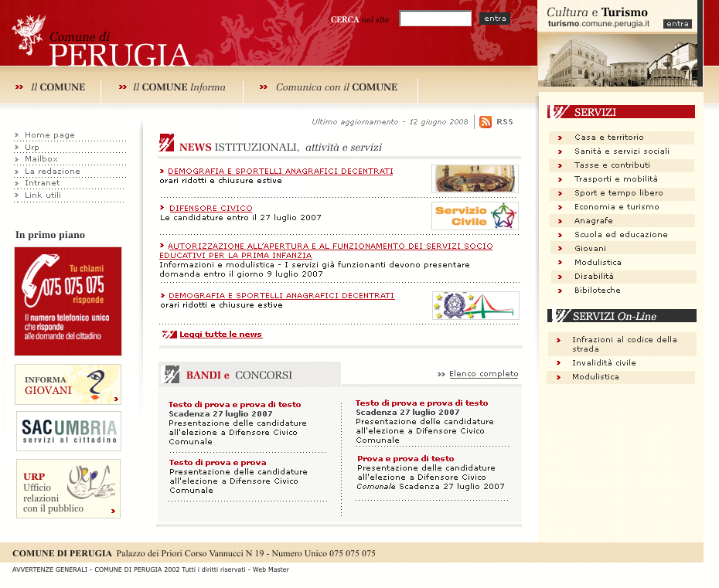This screenshot has width=719, height=588.
Task: Click Perugia palace photo in tourism banner
Action: tap(618, 59)
